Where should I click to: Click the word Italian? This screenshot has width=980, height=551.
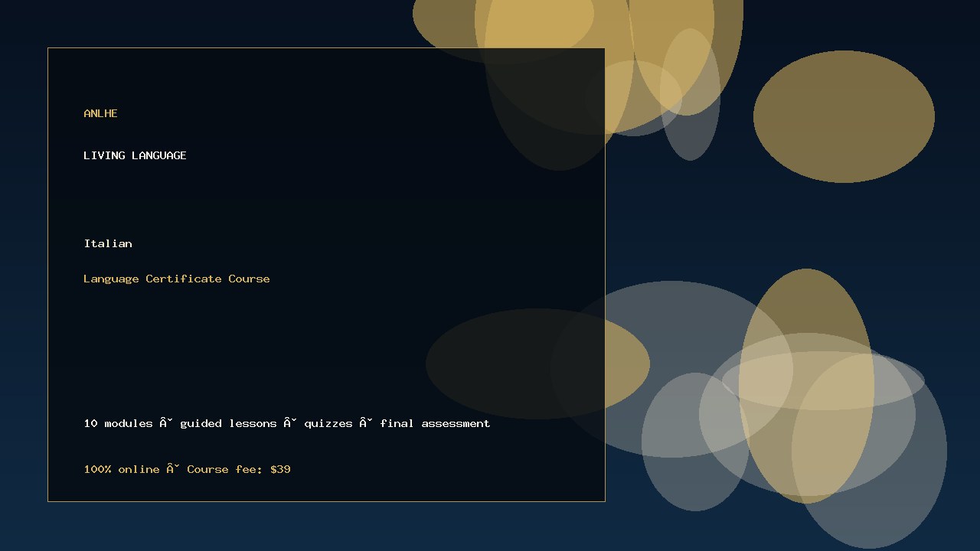tap(108, 243)
